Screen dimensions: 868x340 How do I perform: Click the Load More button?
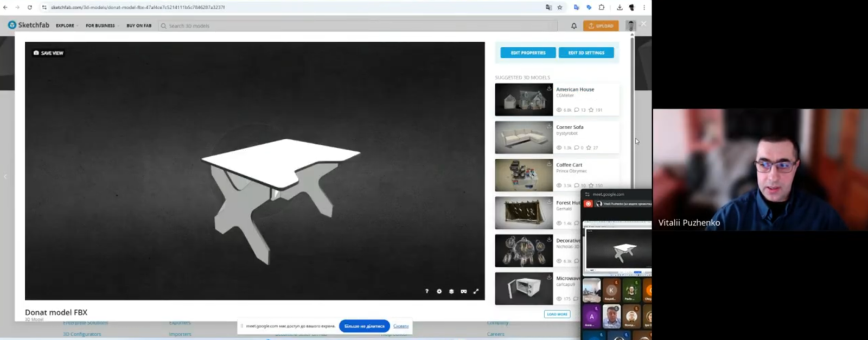coord(557,314)
